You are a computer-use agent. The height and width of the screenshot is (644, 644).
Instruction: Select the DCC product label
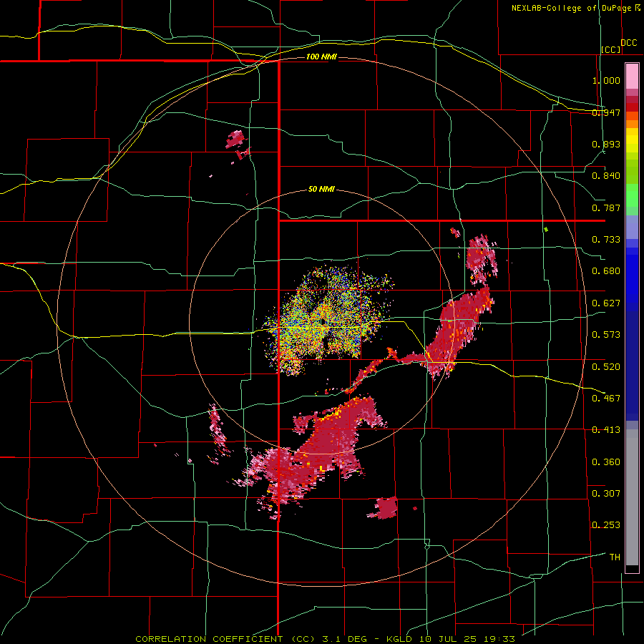[x=628, y=43]
